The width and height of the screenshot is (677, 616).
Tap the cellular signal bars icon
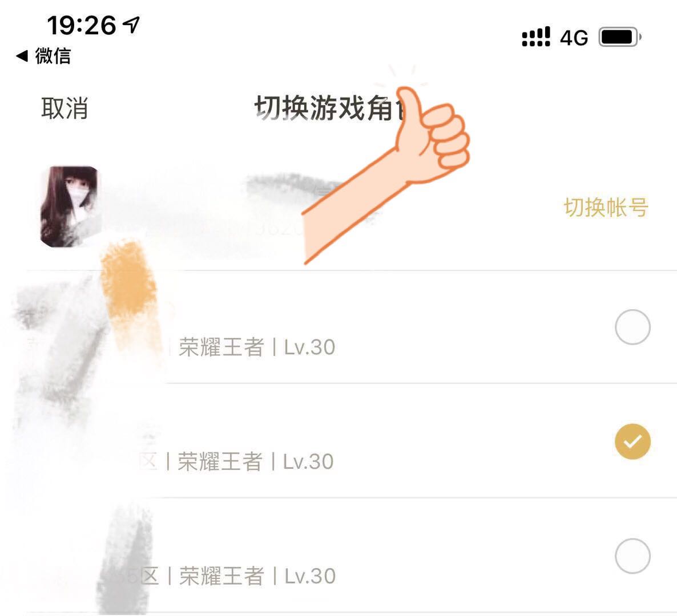click(536, 37)
